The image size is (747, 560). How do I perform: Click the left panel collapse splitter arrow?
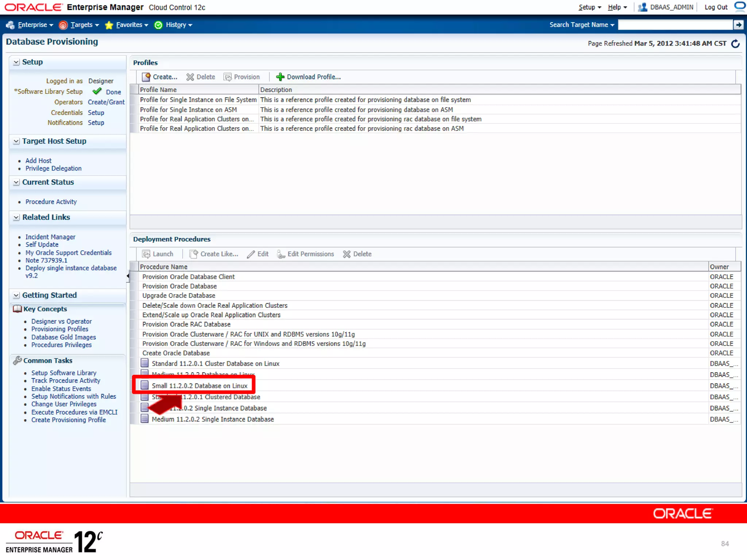pos(128,276)
